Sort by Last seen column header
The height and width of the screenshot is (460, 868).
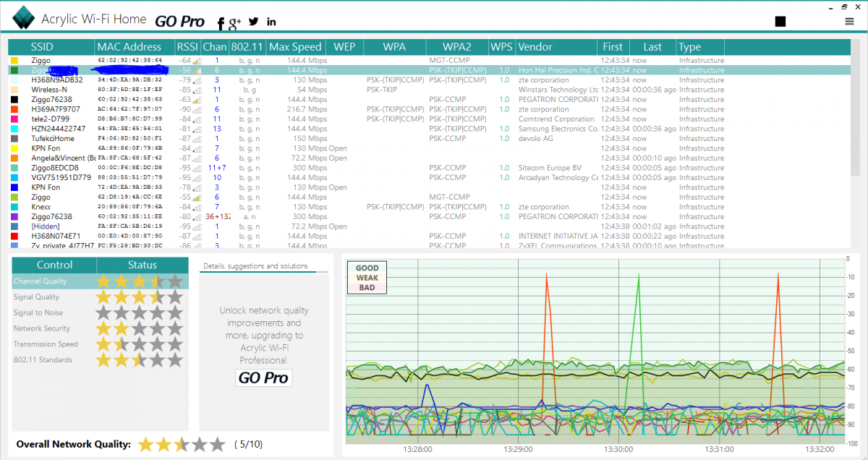click(652, 47)
